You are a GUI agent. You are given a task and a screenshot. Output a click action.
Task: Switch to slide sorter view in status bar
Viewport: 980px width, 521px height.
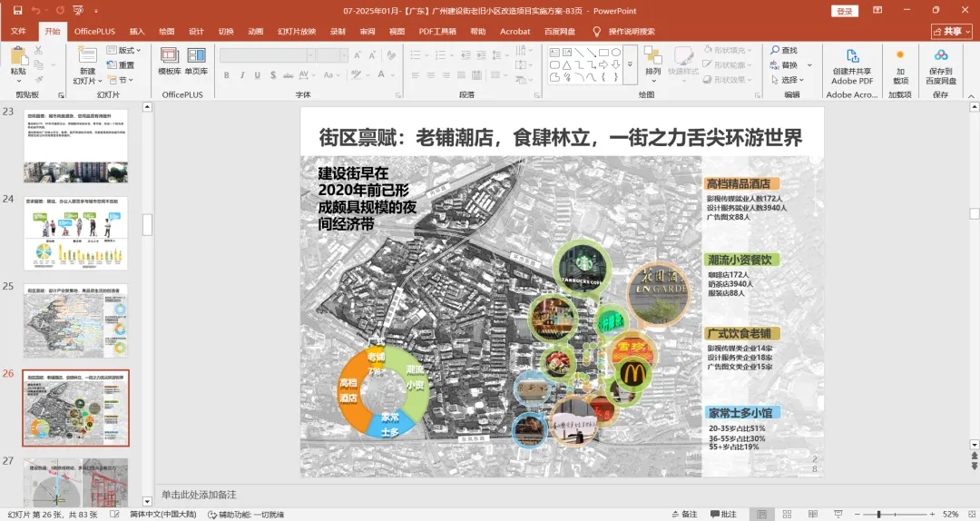(x=789, y=514)
